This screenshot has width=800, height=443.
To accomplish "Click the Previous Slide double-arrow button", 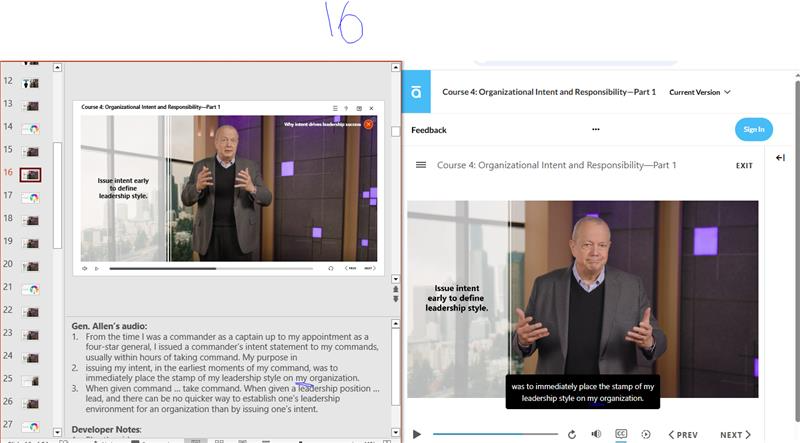I will pyautogui.click(x=395, y=289).
